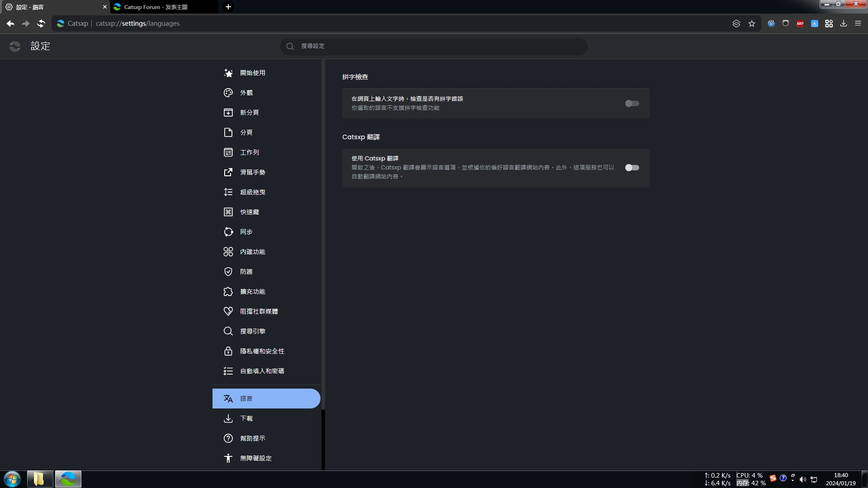Open the 外觀 appearance settings
This screenshot has height=488, width=868.
pyautogui.click(x=246, y=93)
